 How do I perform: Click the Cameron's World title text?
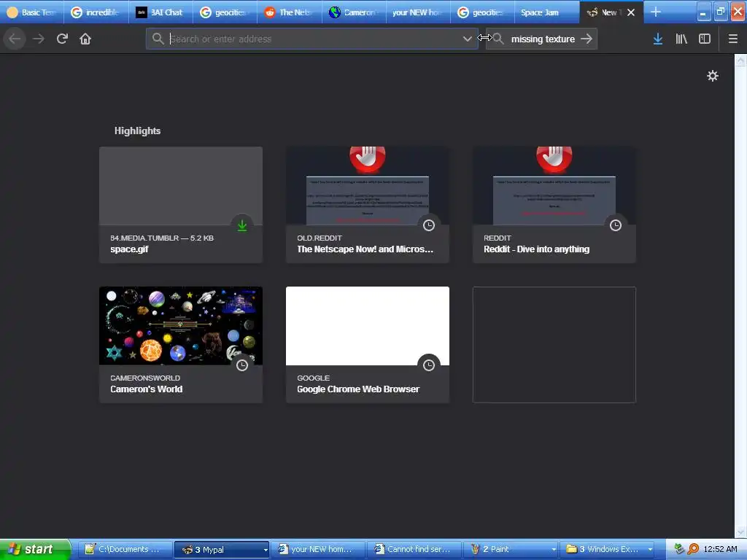pos(146,389)
